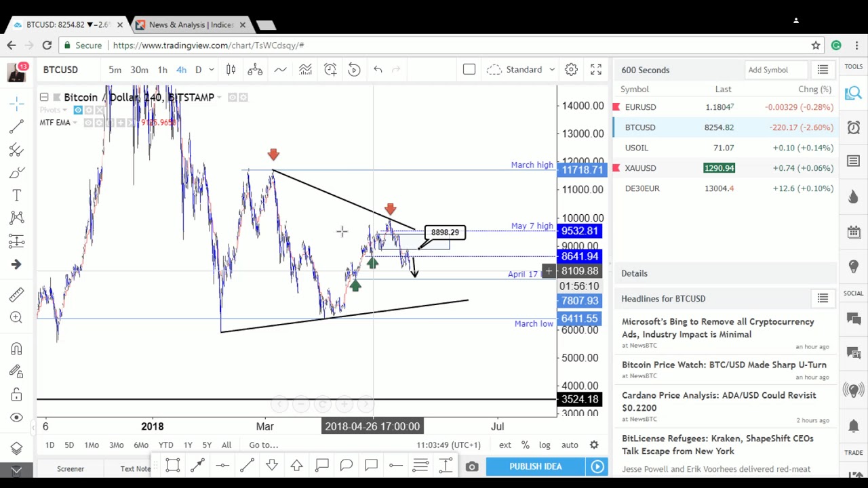Toggle magnet mode for drawings

[x=16, y=348]
